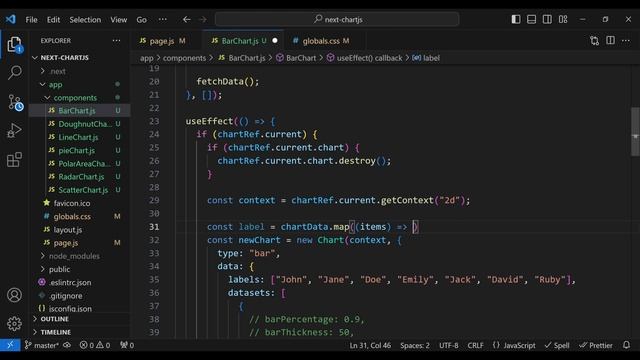Open Customize Layout icon

coord(563,19)
